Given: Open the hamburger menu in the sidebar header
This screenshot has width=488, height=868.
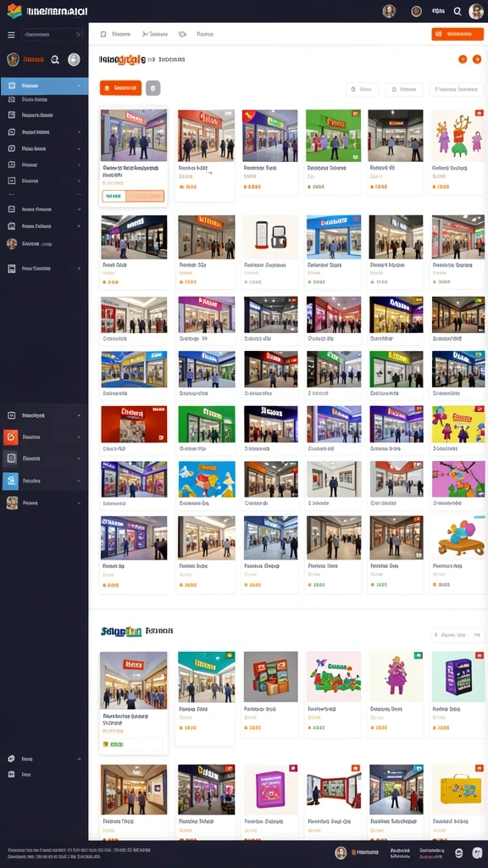Looking at the screenshot, I should tap(11, 35).
